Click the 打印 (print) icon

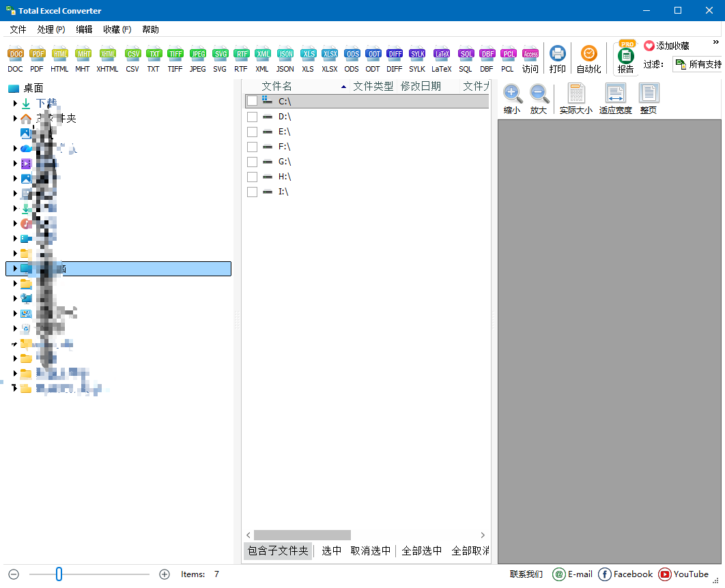[x=558, y=58]
